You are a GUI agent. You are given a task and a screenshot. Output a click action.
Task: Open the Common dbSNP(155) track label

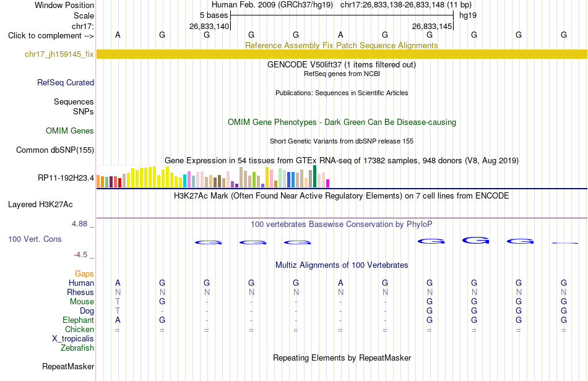pyautogui.click(x=55, y=150)
